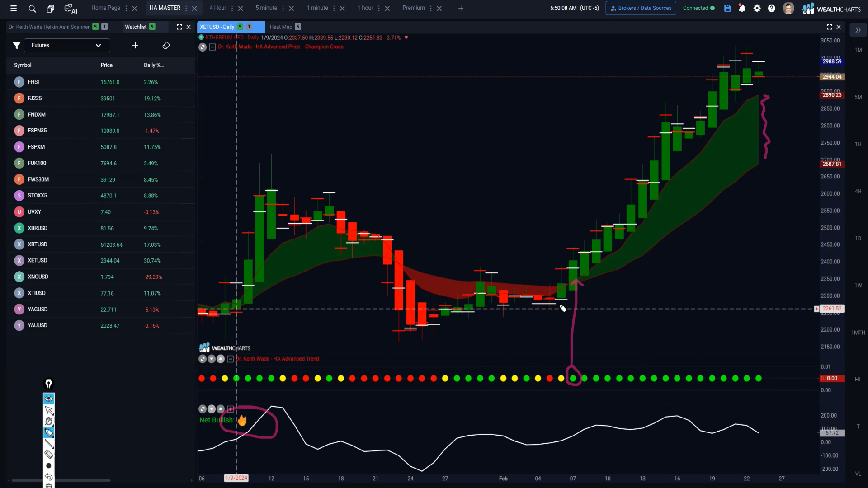The width and height of the screenshot is (868, 488).
Task: Open the Home Page tab options menu
Action: pos(126,8)
